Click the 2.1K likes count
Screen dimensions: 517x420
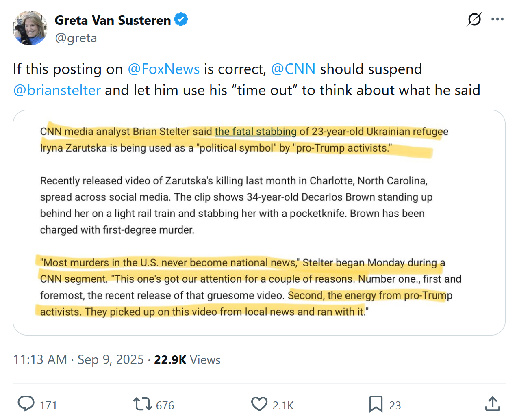pos(283,405)
